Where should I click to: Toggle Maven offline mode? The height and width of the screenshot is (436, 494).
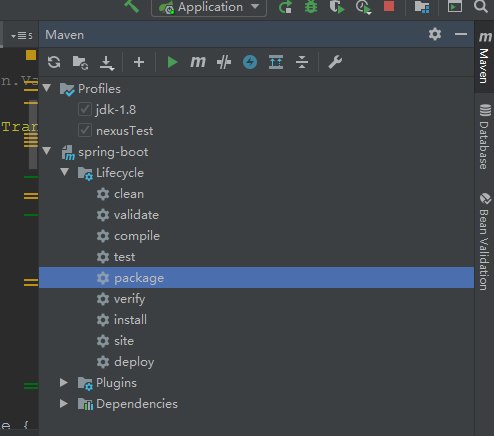[224, 62]
